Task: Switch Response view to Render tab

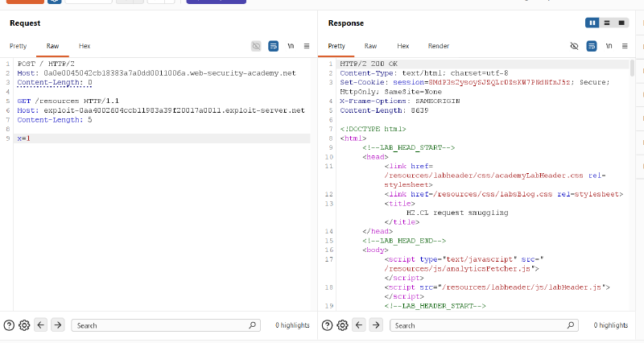Action: (x=439, y=46)
